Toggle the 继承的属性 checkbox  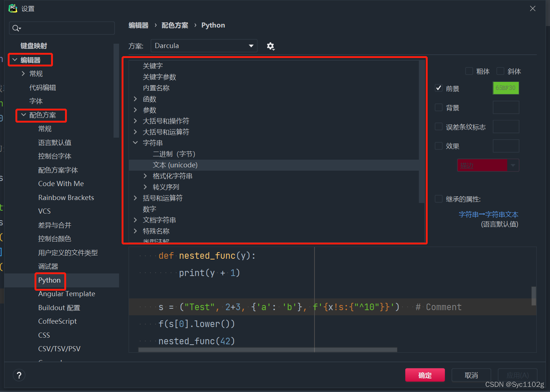tap(439, 199)
